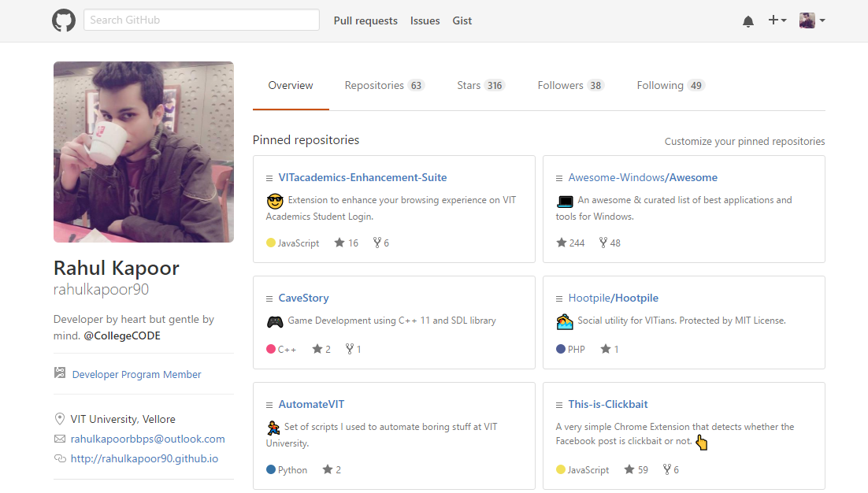Click the envelope icon beside the email
Screen dimensions: 868x493
pos(60,439)
